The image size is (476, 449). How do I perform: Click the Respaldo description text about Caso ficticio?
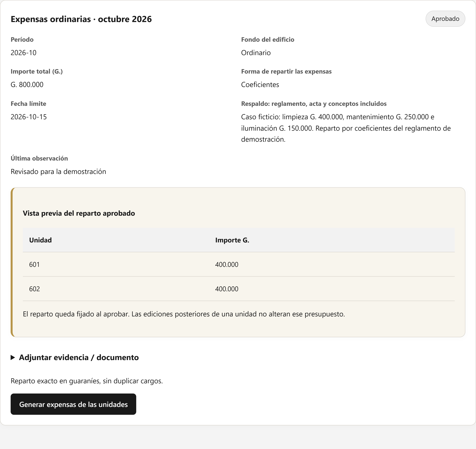(x=346, y=128)
